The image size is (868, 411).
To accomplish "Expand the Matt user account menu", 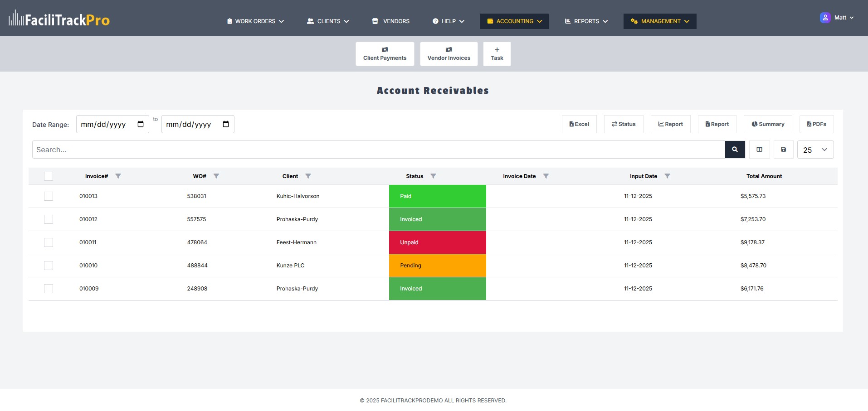I will point(837,18).
